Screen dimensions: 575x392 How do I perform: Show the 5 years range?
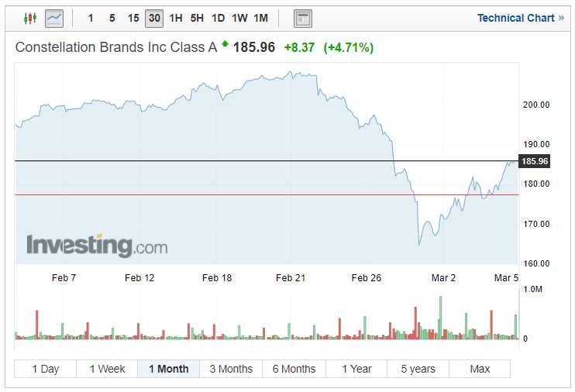418,369
